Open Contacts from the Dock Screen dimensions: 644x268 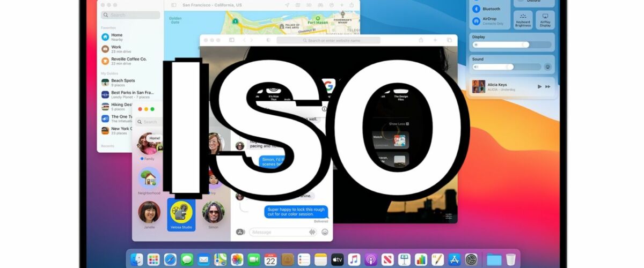tap(288, 260)
